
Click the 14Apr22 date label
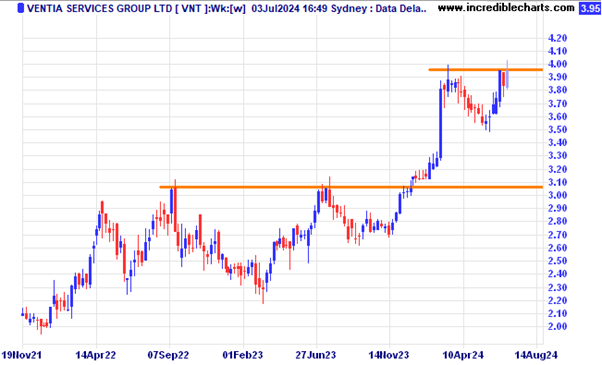click(x=96, y=355)
